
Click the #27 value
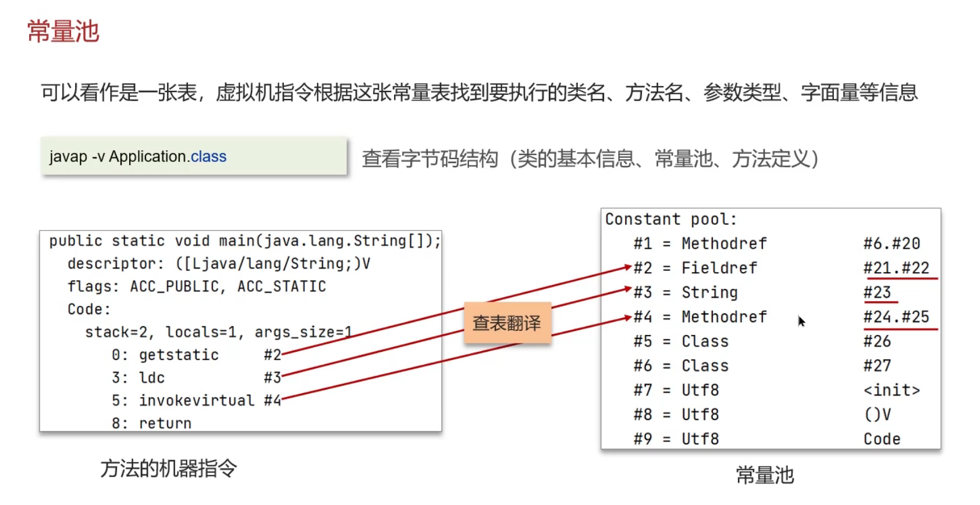coord(877,366)
